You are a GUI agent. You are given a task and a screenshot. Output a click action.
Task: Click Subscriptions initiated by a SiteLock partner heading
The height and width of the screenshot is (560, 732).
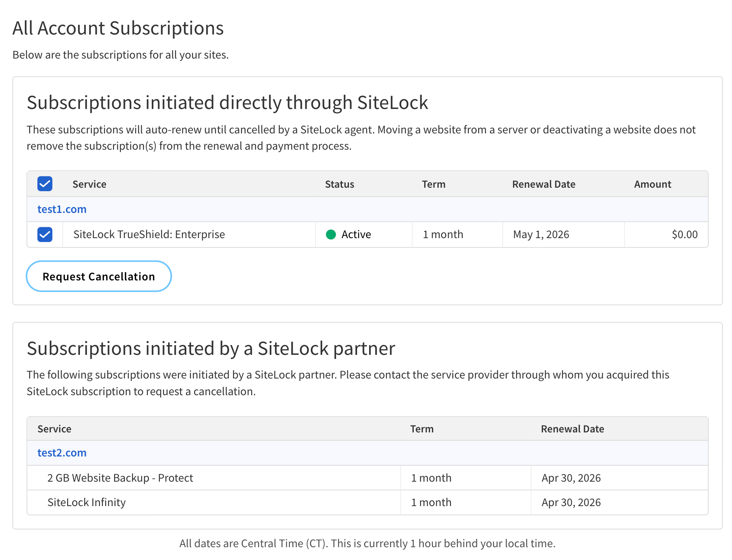[x=211, y=348]
